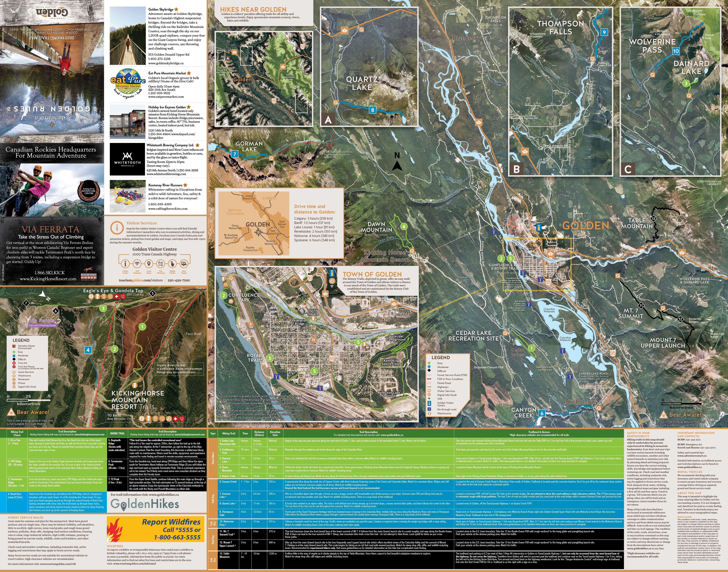Click the Elevation Gain column header

[x=275, y=433]
